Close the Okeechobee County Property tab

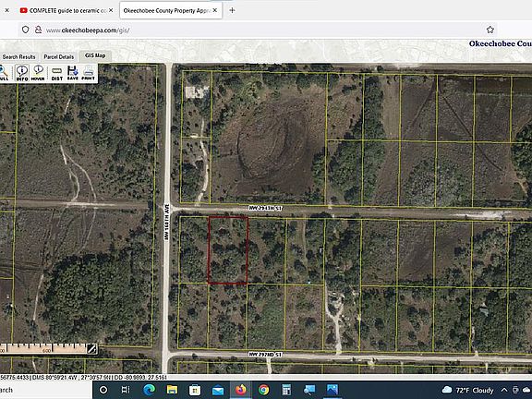coord(215,10)
